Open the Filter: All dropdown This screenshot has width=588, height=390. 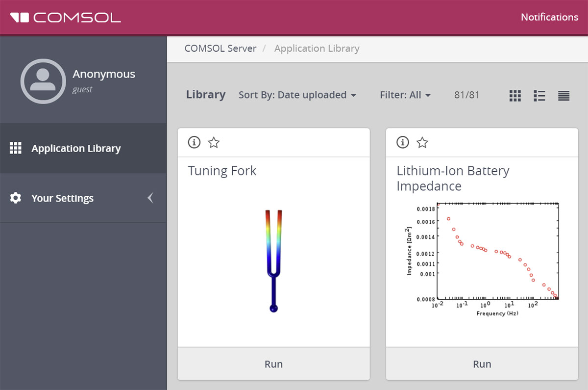coord(405,95)
